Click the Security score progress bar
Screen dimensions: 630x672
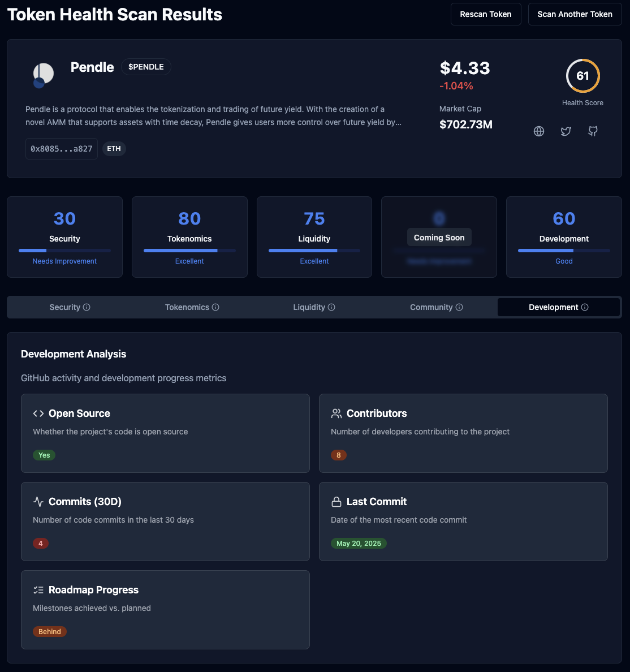64,251
